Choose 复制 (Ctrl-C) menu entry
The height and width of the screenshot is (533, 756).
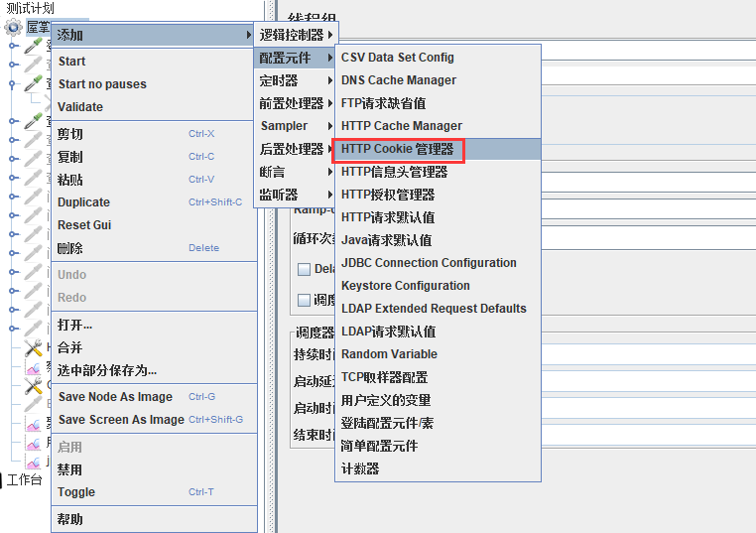tap(153, 156)
